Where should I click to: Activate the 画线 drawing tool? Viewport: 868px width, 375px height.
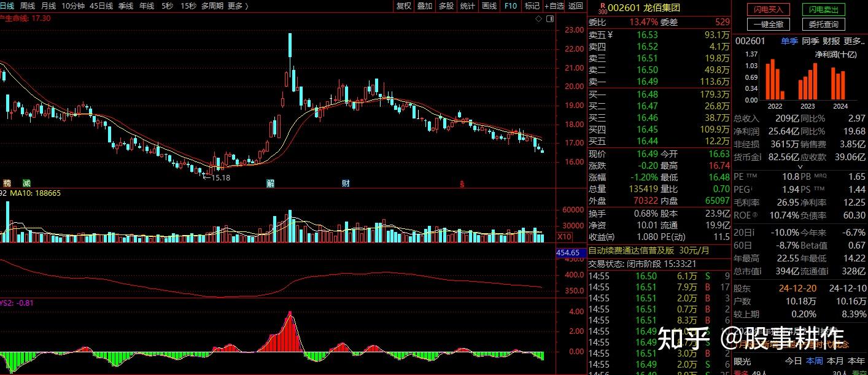pyautogui.click(x=489, y=6)
